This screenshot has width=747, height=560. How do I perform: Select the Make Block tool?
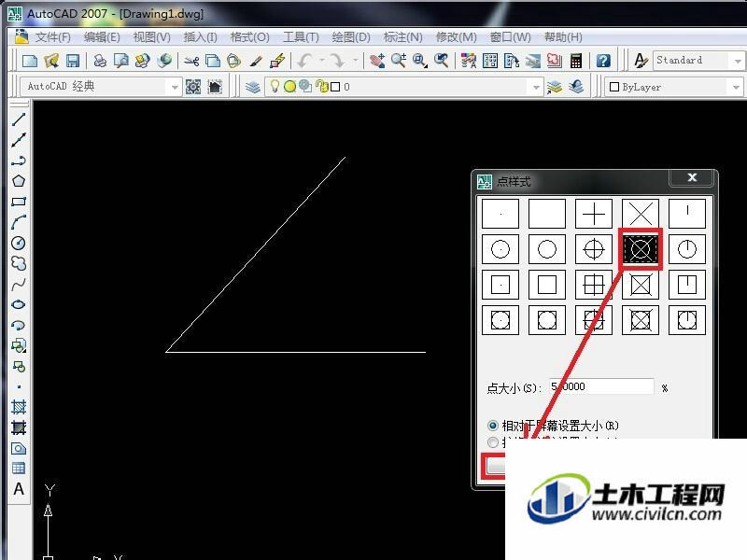[x=18, y=367]
